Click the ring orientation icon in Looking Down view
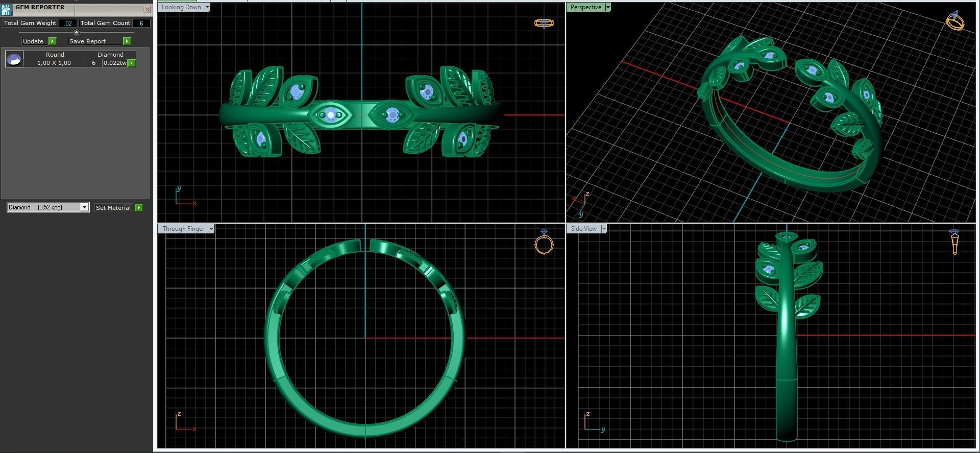 544,23
